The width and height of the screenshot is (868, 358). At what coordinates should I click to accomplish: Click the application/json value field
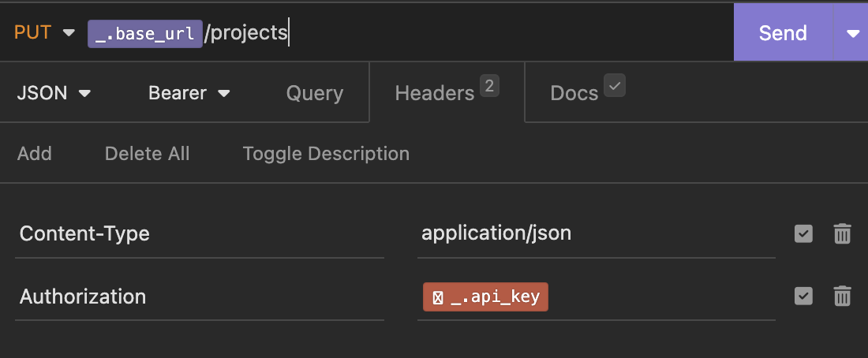click(596, 233)
